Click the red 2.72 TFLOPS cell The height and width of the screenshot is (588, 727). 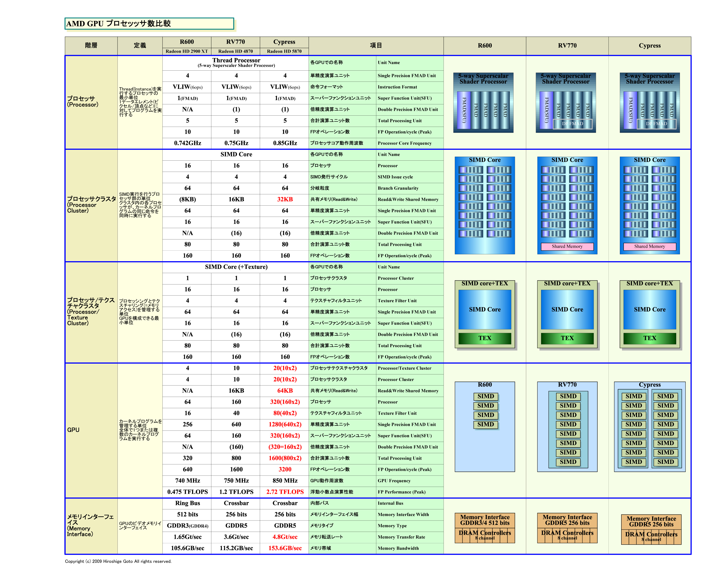(x=285, y=492)
